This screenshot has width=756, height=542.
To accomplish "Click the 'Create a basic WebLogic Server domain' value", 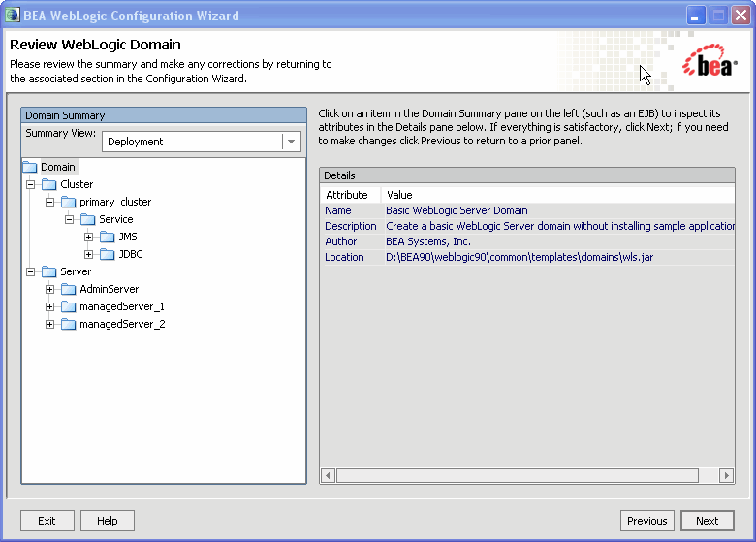I will pyautogui.click(x=560, y=226).
